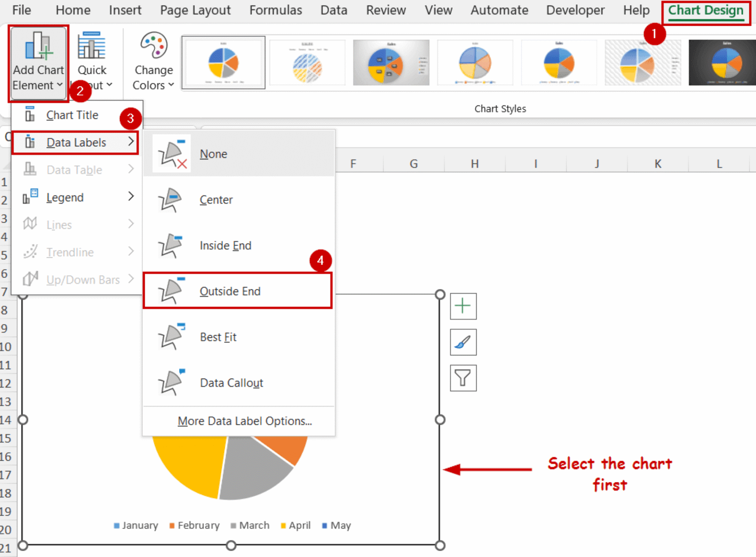The height and width of the screenshot is (557, 756).
Task: Open the Change Colors palette
Action: click(152, 59)
